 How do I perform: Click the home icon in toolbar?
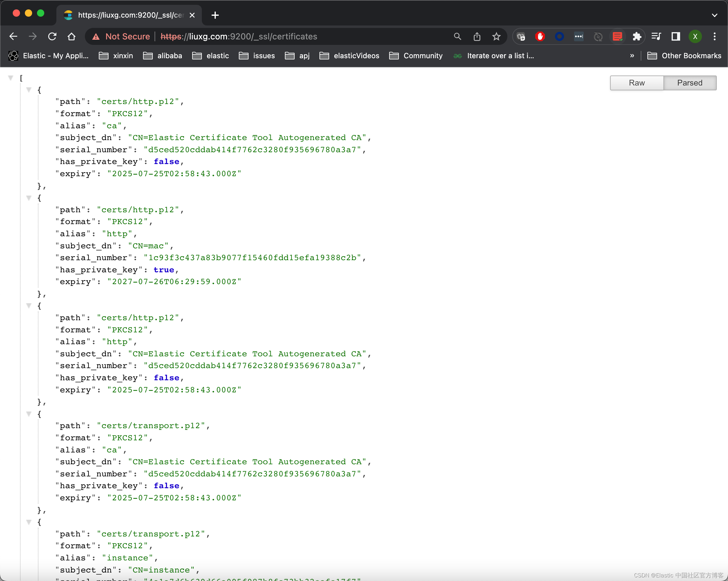72,36
